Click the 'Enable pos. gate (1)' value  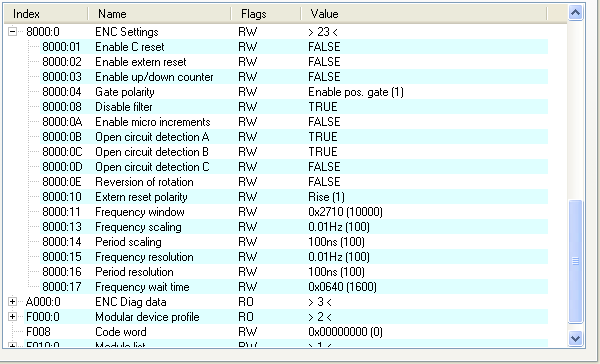(356, 92)
